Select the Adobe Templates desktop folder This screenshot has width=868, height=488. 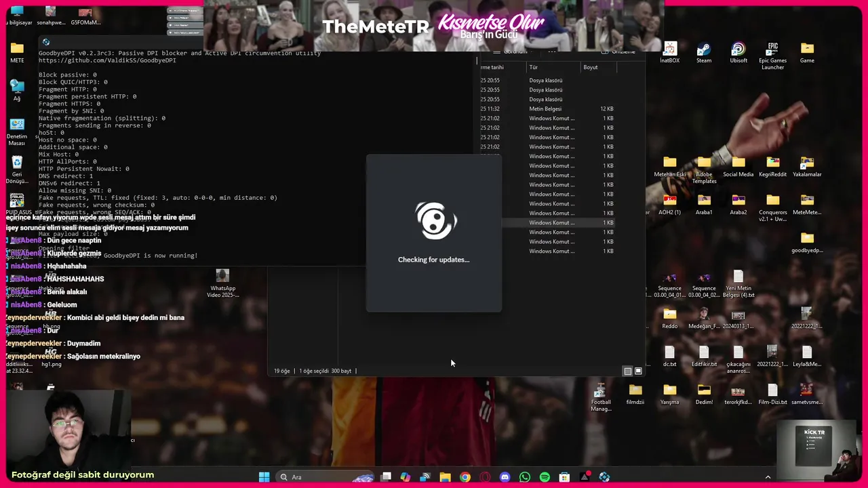(704, 170)
